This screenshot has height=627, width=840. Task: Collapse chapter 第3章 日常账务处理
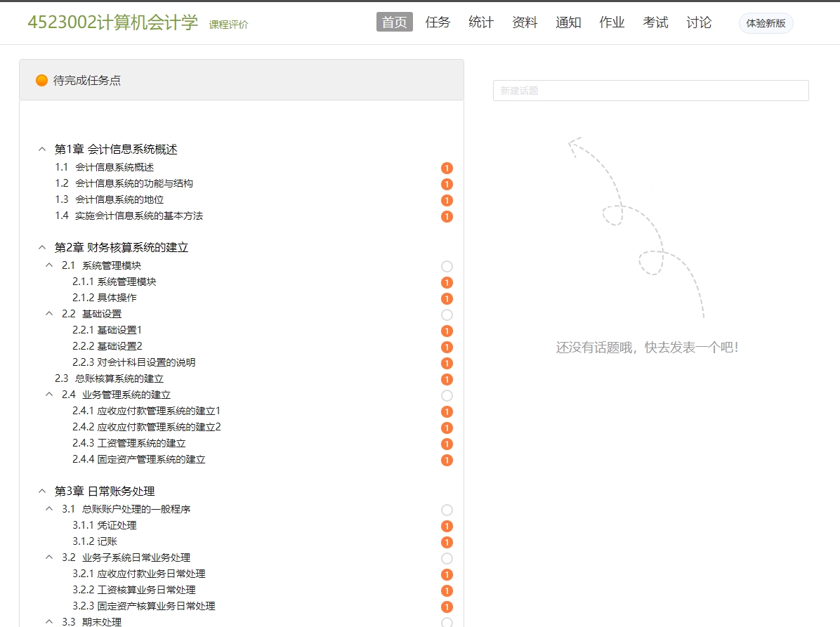coord(42,491)
